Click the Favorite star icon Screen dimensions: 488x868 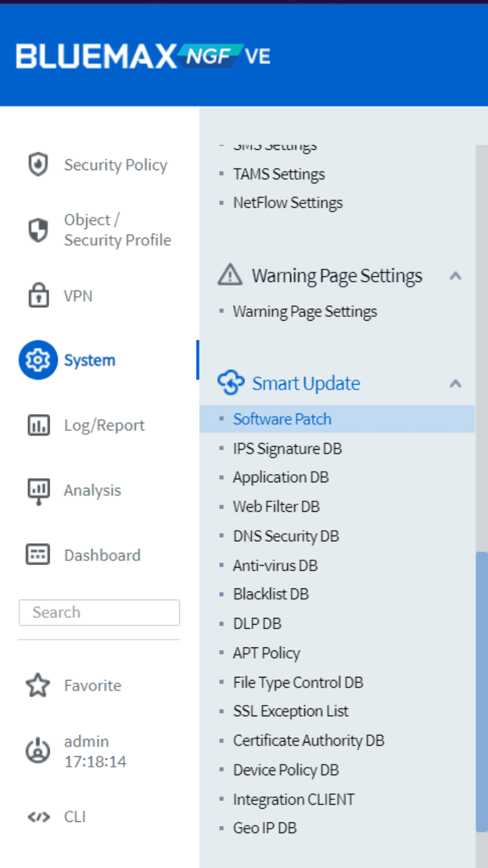click(38, 685)
